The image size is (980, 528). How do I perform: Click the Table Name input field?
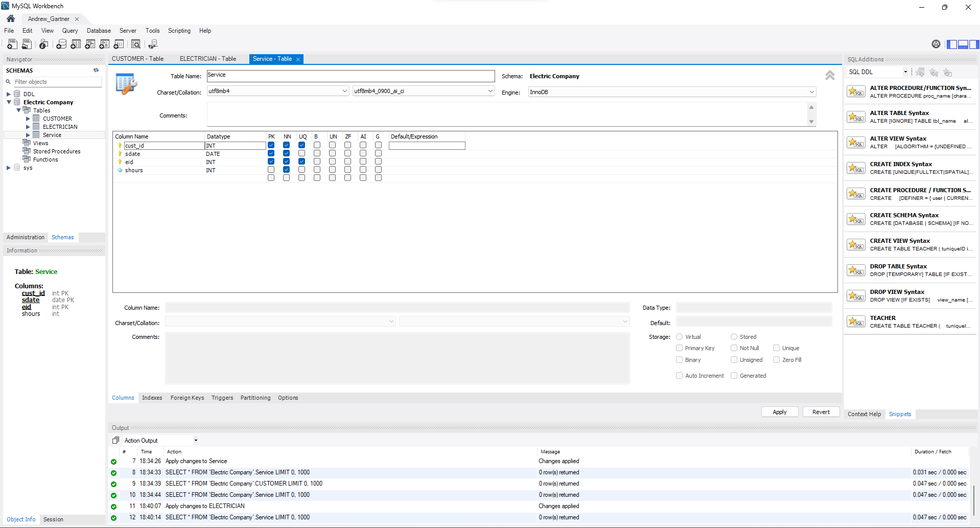coord(351,76)
